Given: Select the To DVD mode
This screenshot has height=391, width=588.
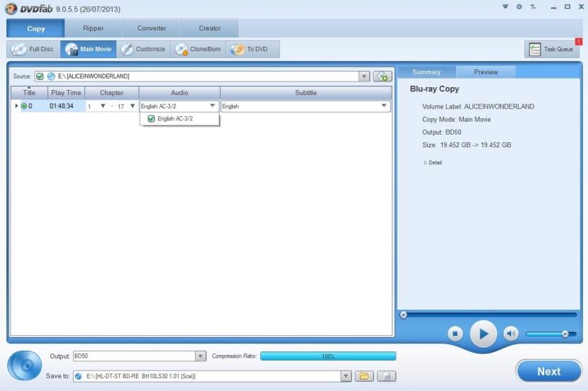Looking at the screenshot, I should click(249, 50).
